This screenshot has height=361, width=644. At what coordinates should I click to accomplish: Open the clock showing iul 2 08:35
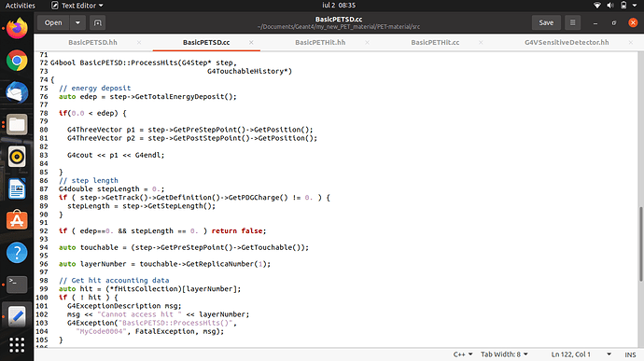[x=339, y=6]
